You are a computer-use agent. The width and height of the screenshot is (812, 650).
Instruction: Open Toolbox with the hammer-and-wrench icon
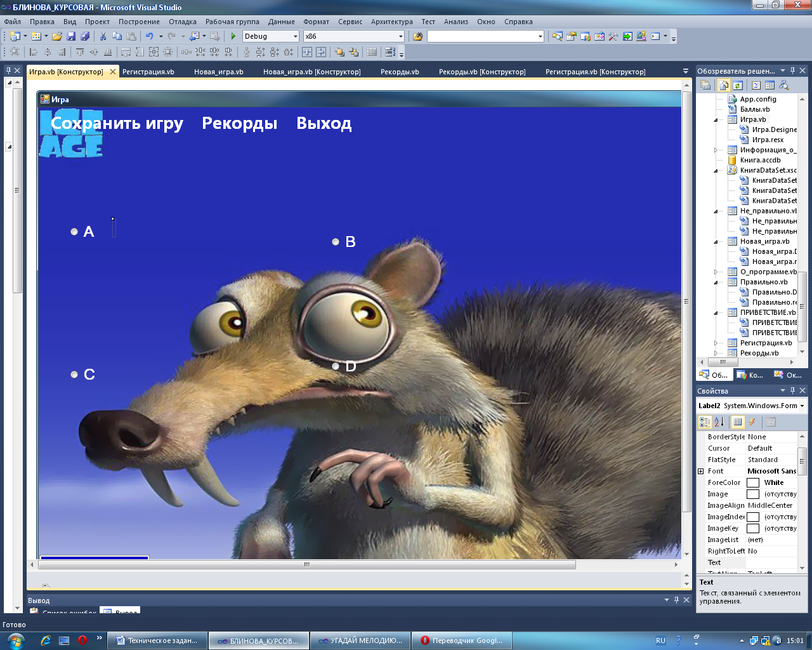(613, 36)
